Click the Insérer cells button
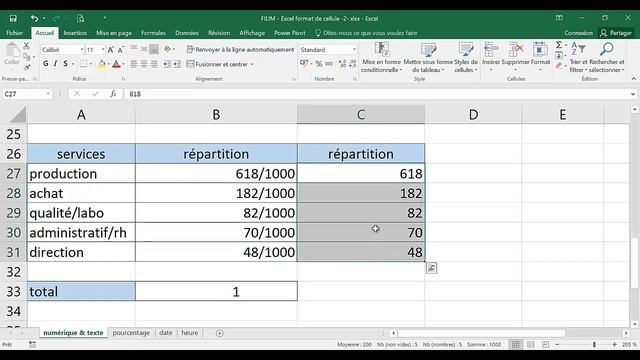Screen dimensions: 640x360 point(491,57)
